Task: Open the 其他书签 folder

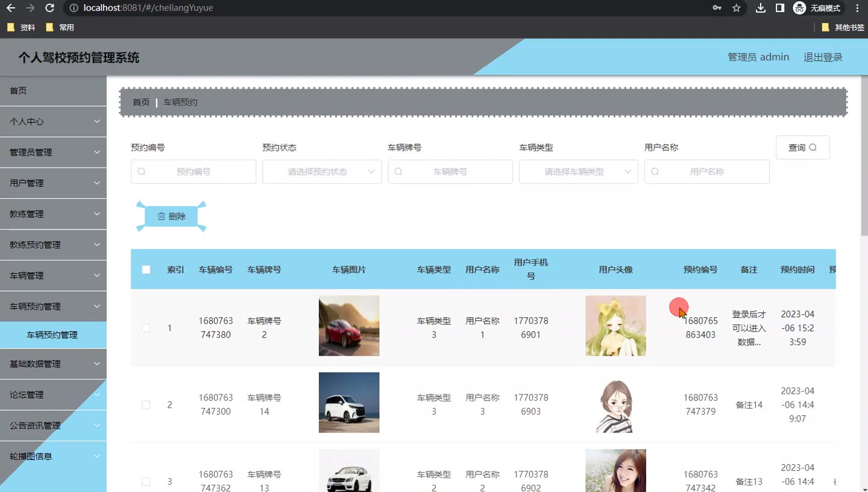Action: pos(843,27)
